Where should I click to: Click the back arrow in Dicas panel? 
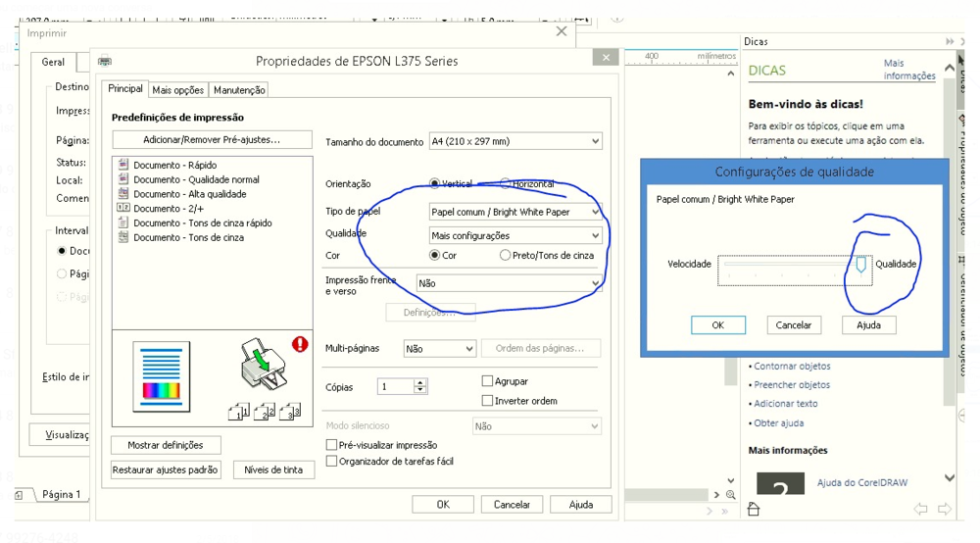pyautogui.click(x=920, y=509)
